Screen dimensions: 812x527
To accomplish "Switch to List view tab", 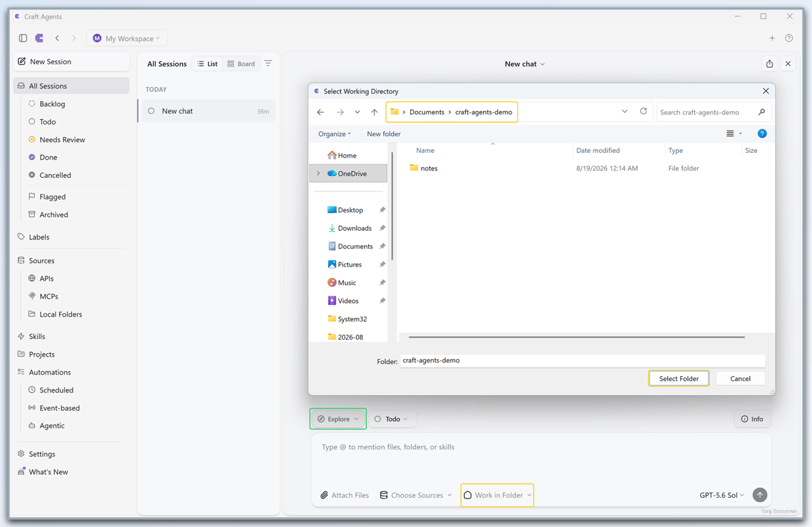I will click(207, 64).
